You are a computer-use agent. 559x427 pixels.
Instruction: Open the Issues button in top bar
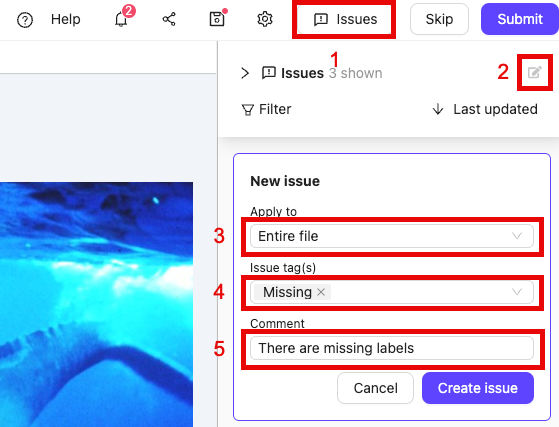(345, 19)
